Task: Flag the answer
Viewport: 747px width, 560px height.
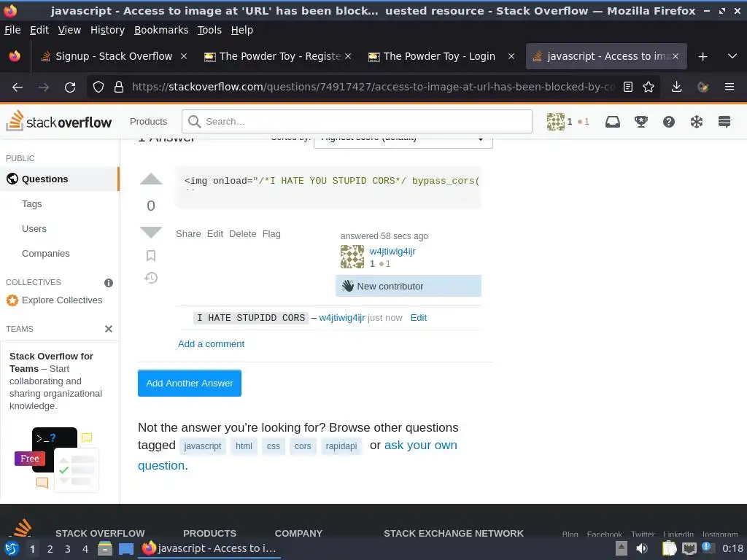Action: [x=271, y=234]
